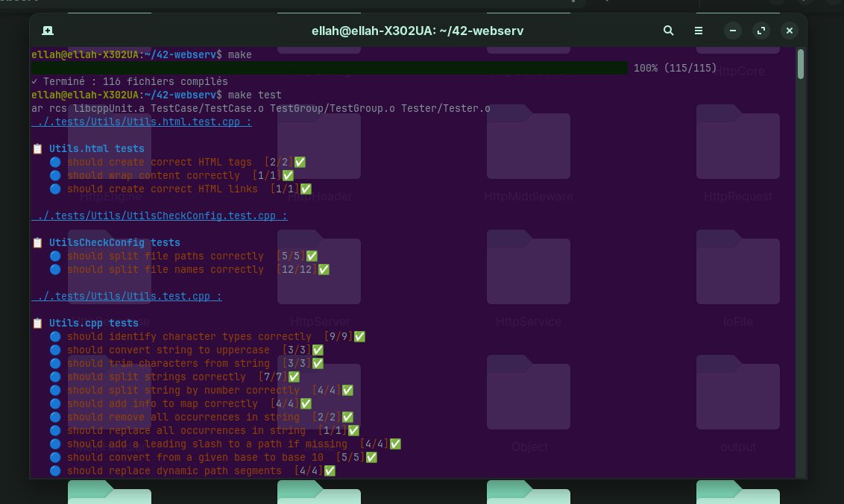Click green check after 'should split file paths correctly'
Viewport: 844px width, 504px height.
(312, 256)
